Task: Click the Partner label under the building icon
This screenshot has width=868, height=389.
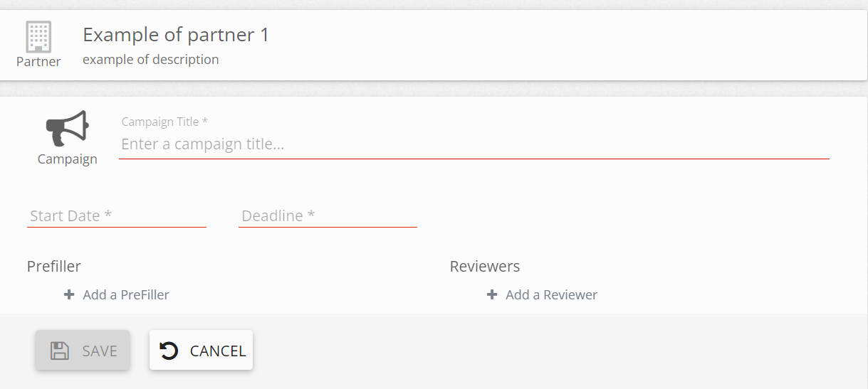Action: [38, 62]
